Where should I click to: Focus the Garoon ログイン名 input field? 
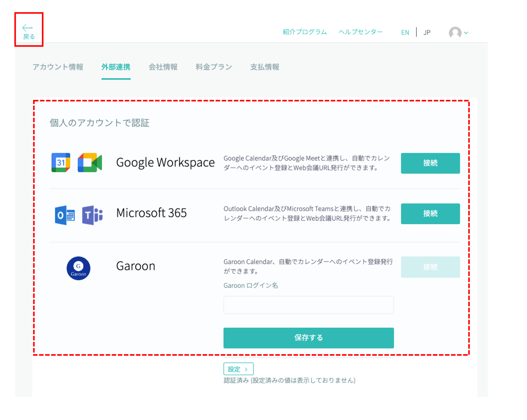tap(308, 305)
